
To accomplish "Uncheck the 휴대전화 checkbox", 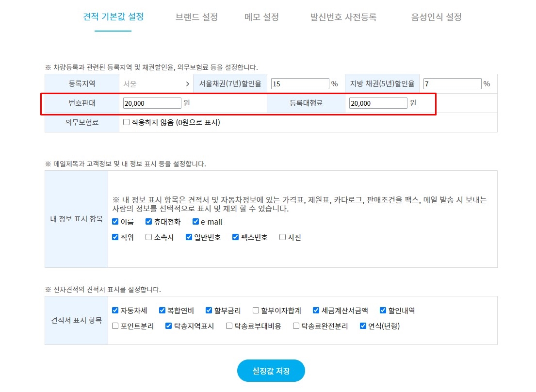I will [x=148, y=221].
